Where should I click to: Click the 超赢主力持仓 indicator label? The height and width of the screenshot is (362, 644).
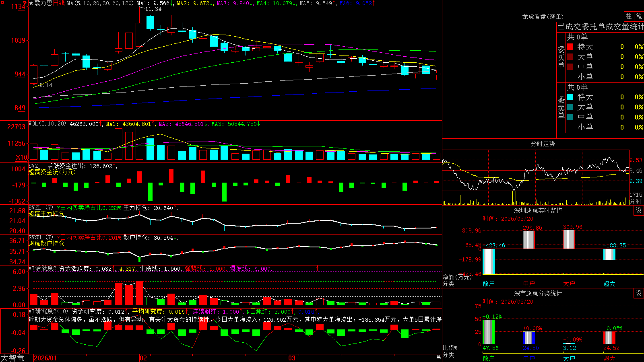46,214
